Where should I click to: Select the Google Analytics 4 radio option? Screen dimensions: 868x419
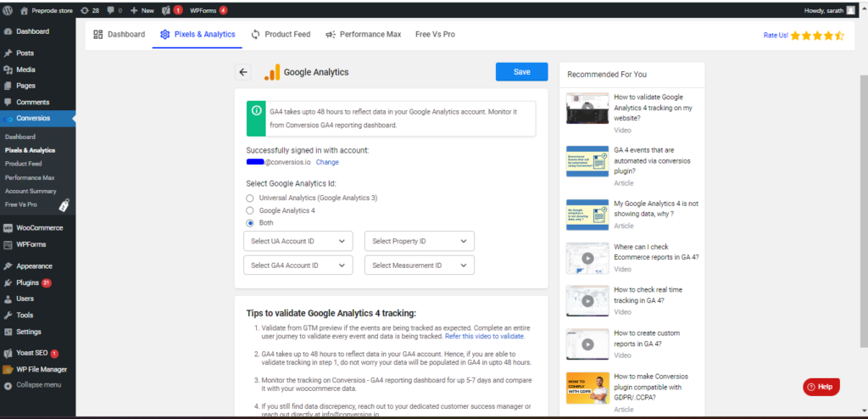click(x=250, y=210)
